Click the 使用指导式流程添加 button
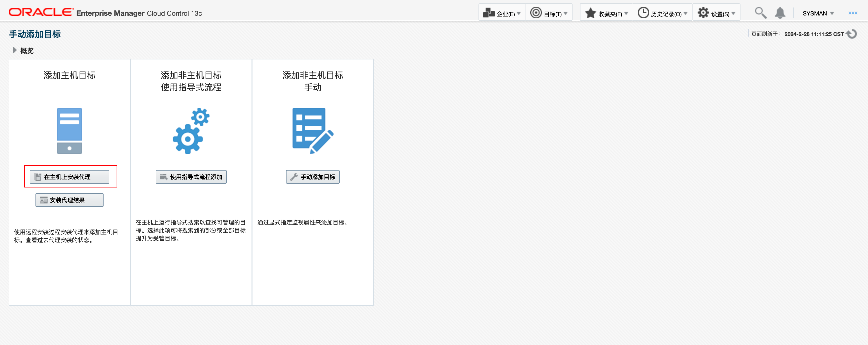This screenshot has width=868, height=345. [191, 177]
